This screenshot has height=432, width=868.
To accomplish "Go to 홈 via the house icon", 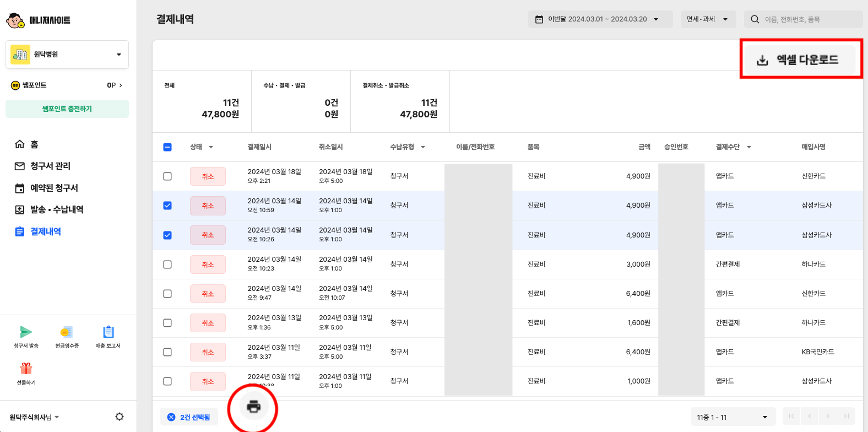I will [x=20, y=144].
